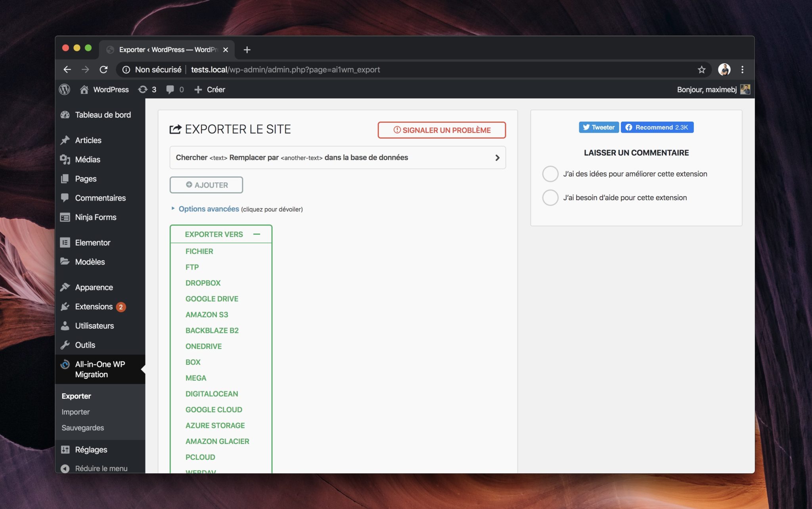Collapse the EXPORTER VERS dropdown

[257, 234]
